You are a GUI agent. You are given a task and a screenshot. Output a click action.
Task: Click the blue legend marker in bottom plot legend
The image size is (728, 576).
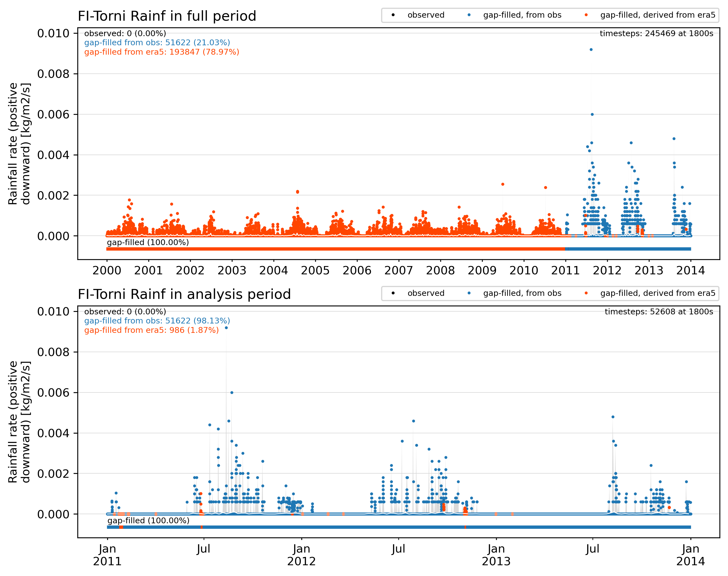[x=469, y=293]
